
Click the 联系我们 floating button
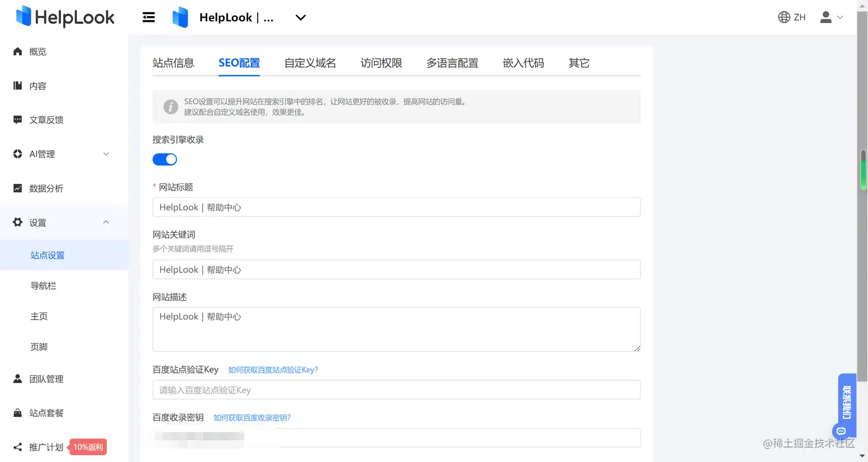click(x=847, y=406)
